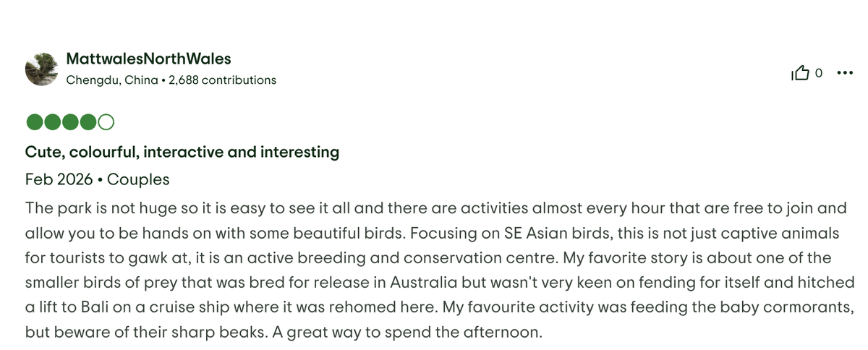Click the thumbs-up helpful icon
The width and height of the screenshot is (868, 350).
tap(801, 73)
